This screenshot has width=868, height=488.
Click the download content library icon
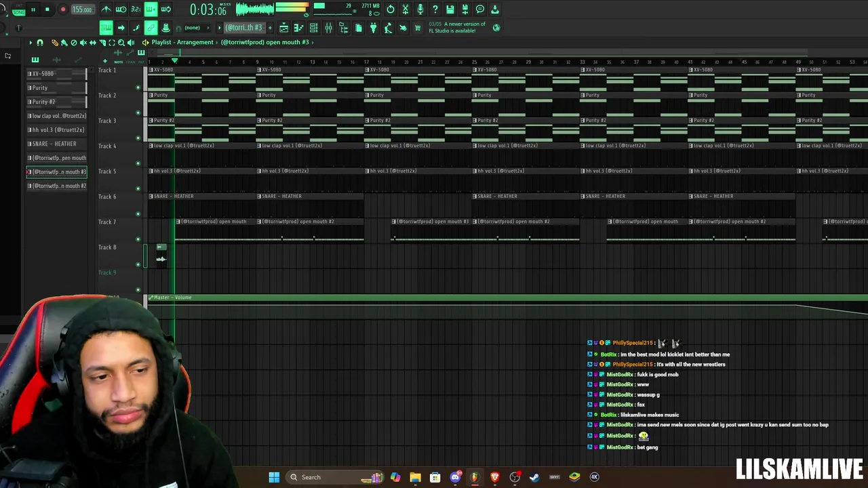[x=495, y=9]
